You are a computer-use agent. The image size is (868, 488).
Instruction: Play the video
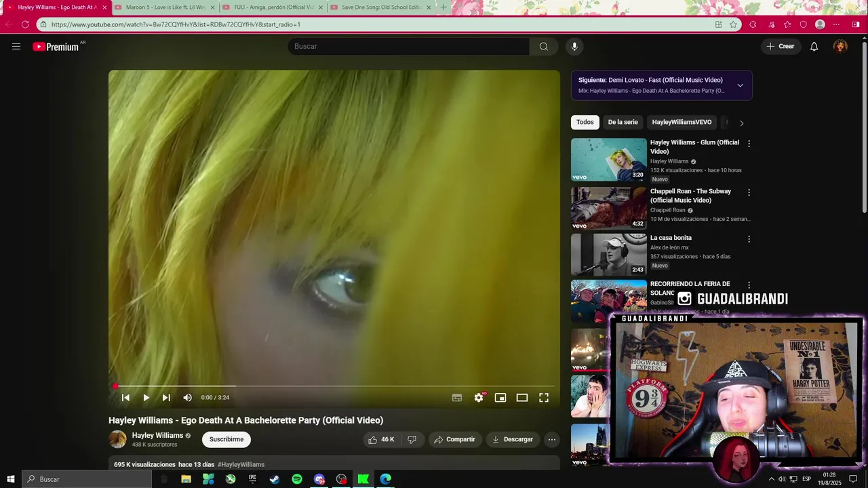146,398
